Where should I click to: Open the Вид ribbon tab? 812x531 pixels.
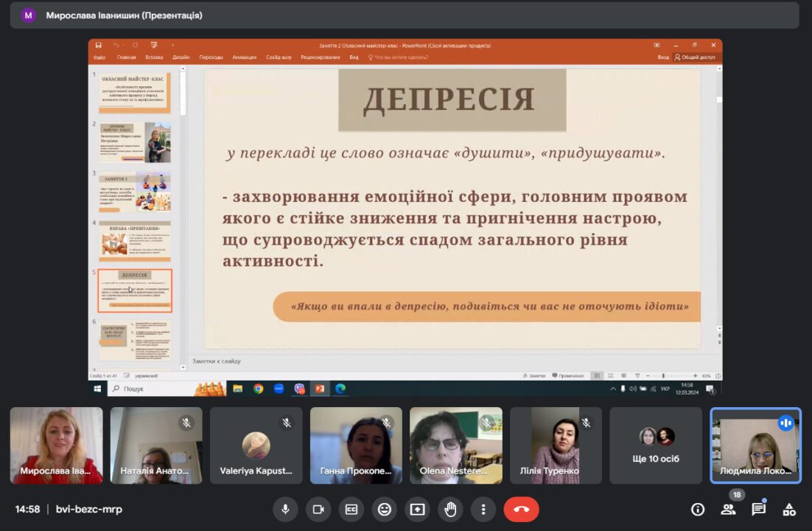[354, 58]
